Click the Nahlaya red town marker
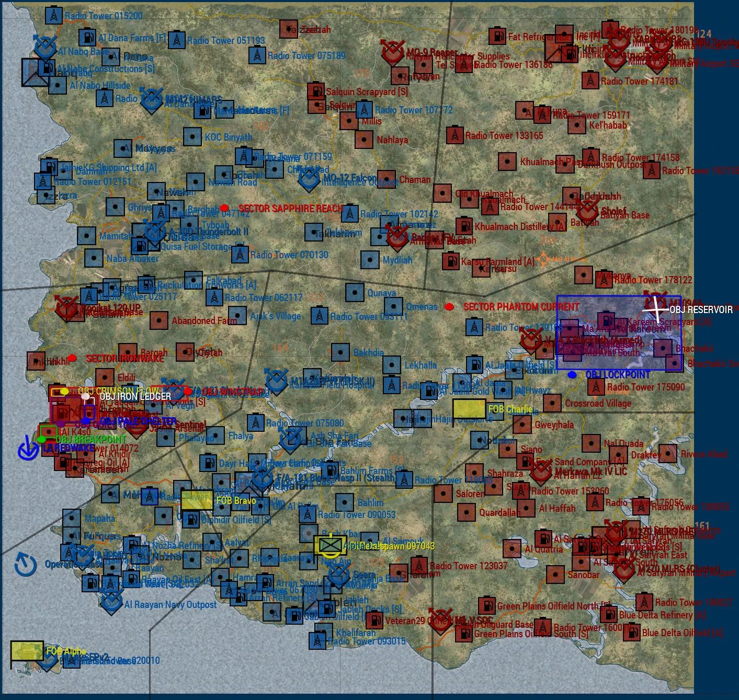This screenshot has width=739, height=700. pos(364,140)
